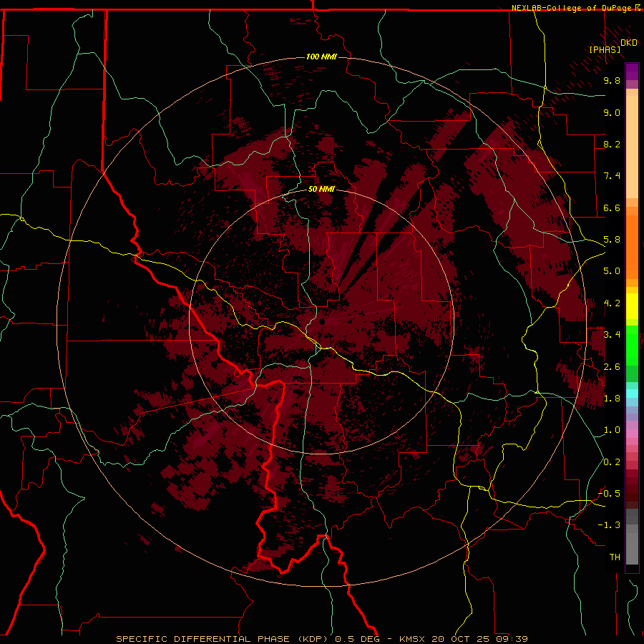Image resolution: width=644 pixels, height=644 pixels.
Task: Click the 3.4 legend value
Action: (x=612, y=335)
